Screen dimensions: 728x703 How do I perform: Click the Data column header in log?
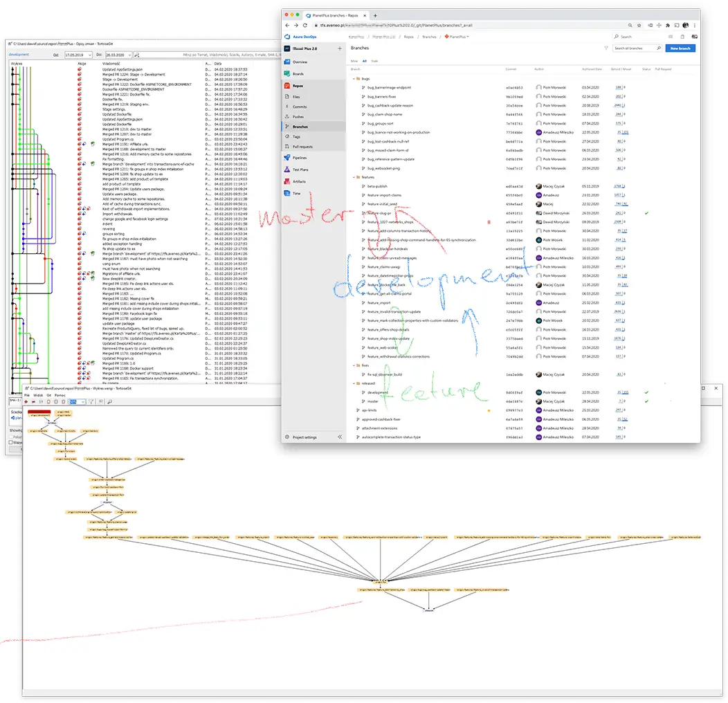click(218, 64)
